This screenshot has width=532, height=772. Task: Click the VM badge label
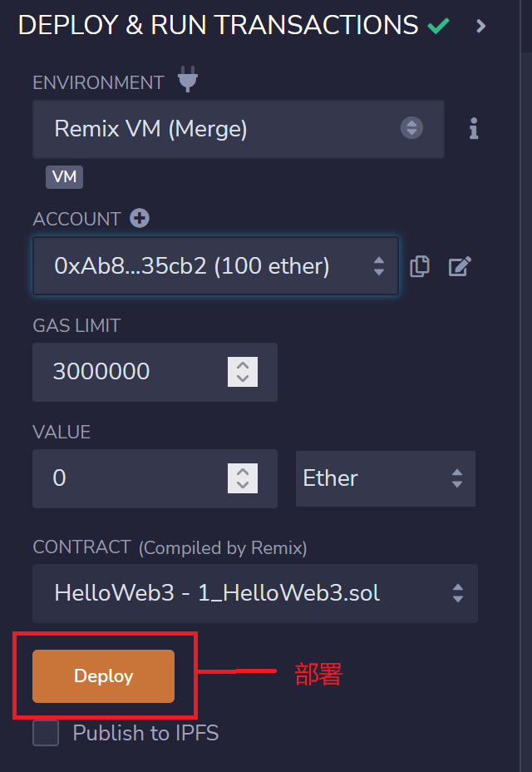(x=64, y=176)
